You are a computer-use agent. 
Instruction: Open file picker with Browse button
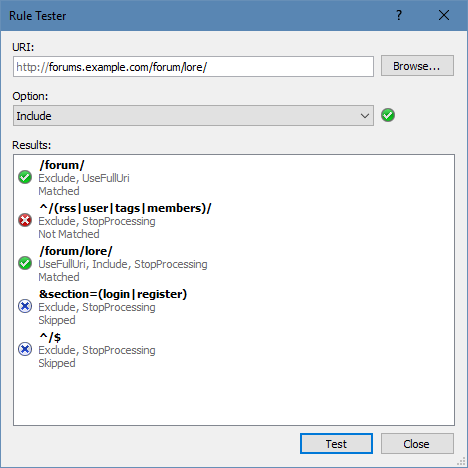pyautogui.click(x=417, y=66)
